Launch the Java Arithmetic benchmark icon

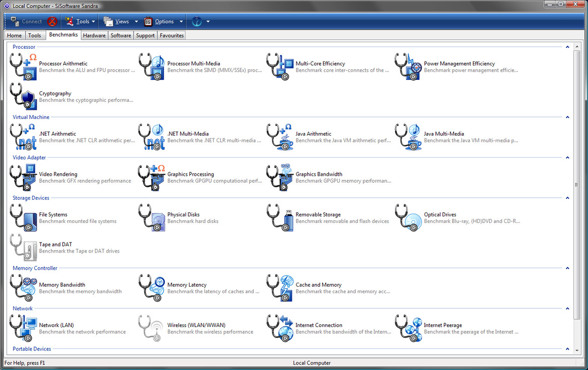click(x=280, y=137)
